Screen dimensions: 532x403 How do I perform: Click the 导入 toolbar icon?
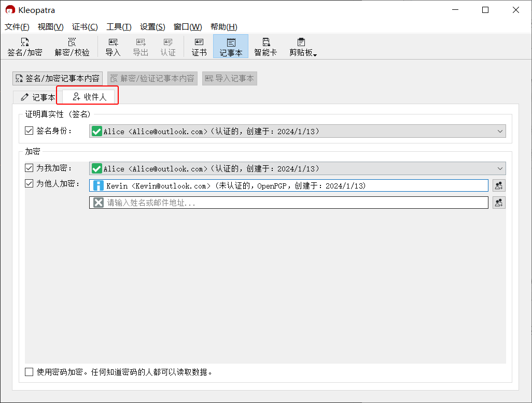(113, 47)
